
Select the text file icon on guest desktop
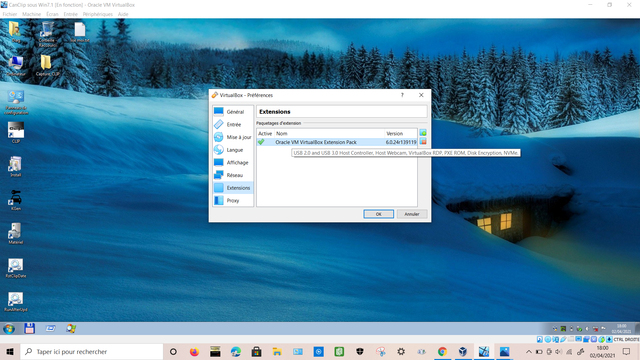pyautogui.click(x=80, y=32)
